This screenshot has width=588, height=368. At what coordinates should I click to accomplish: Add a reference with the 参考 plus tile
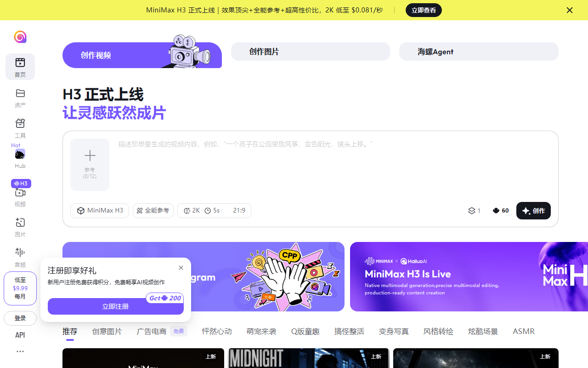pyautogui.click(x=90, y=165)
